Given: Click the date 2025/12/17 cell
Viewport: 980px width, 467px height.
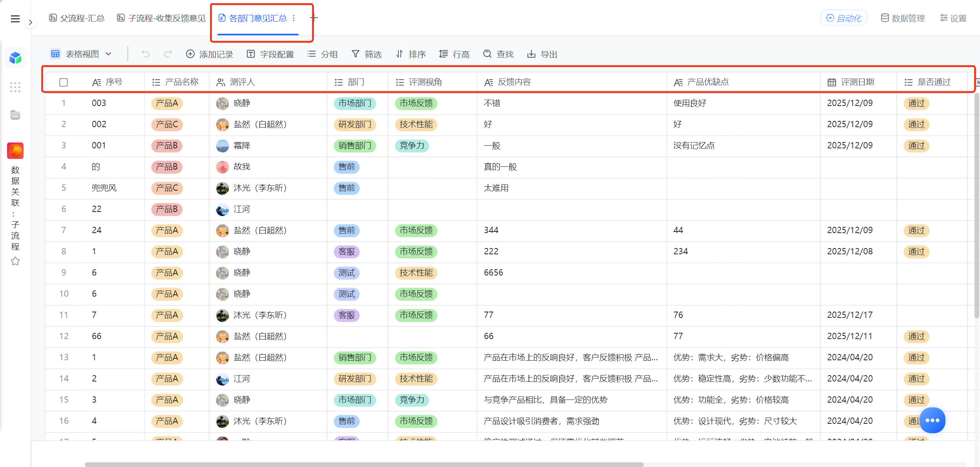Looking at the screenshot, I should point(858,315).
